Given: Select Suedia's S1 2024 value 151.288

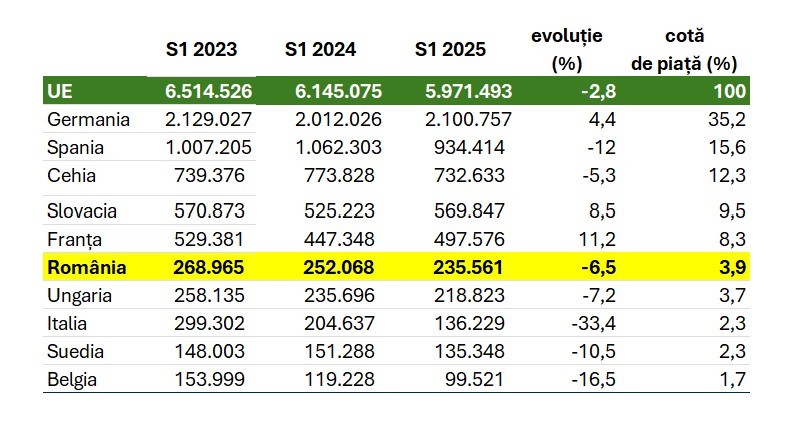Looking at the screenshot, I should 339,351.
